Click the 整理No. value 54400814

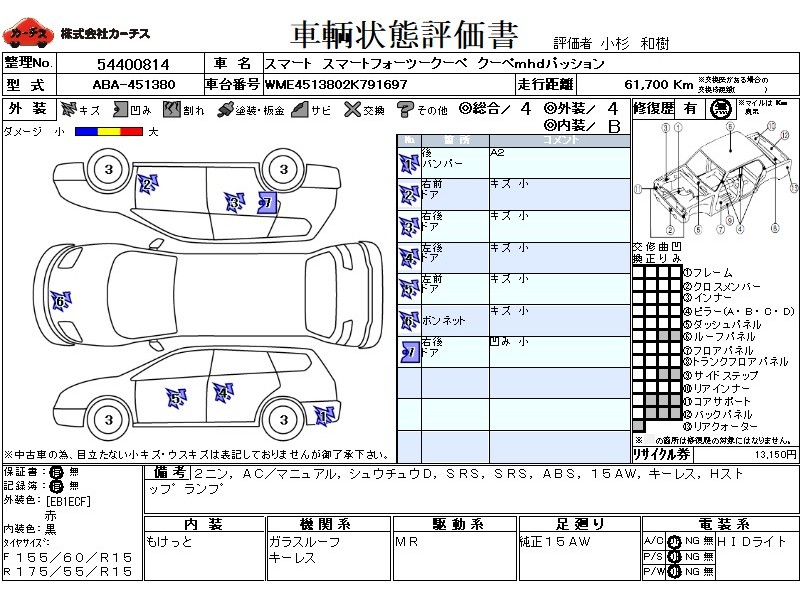click(133, 65)
